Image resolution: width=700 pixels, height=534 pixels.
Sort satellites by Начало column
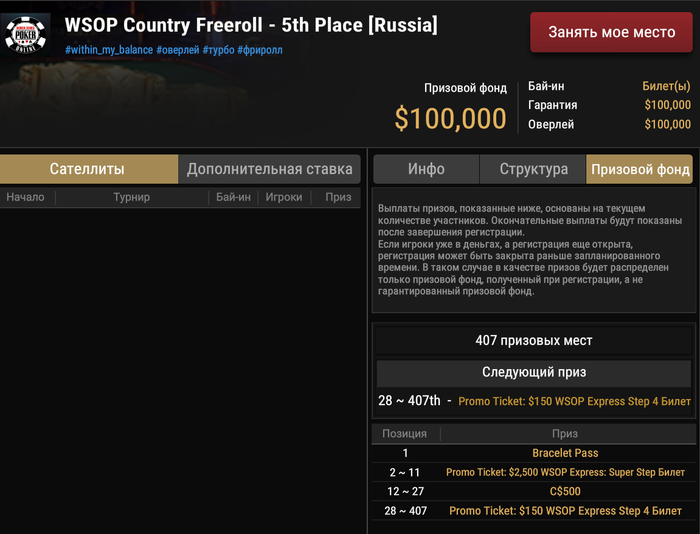[x=25, y=197]
